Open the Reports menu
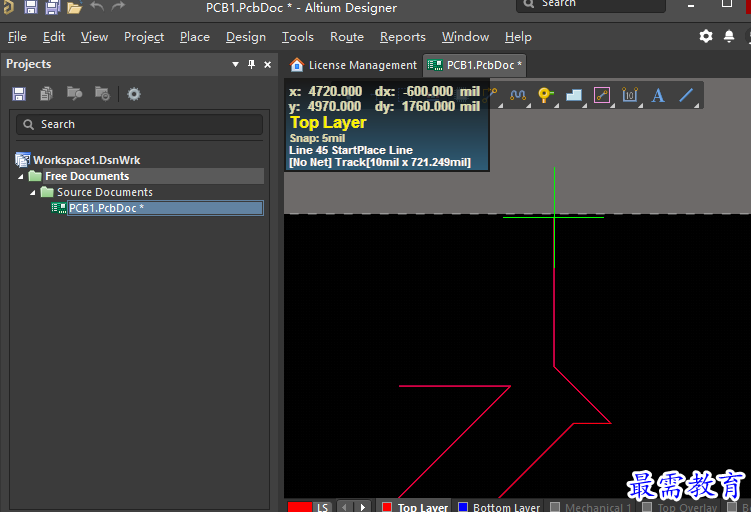751x517 pixels. point(403,37)
